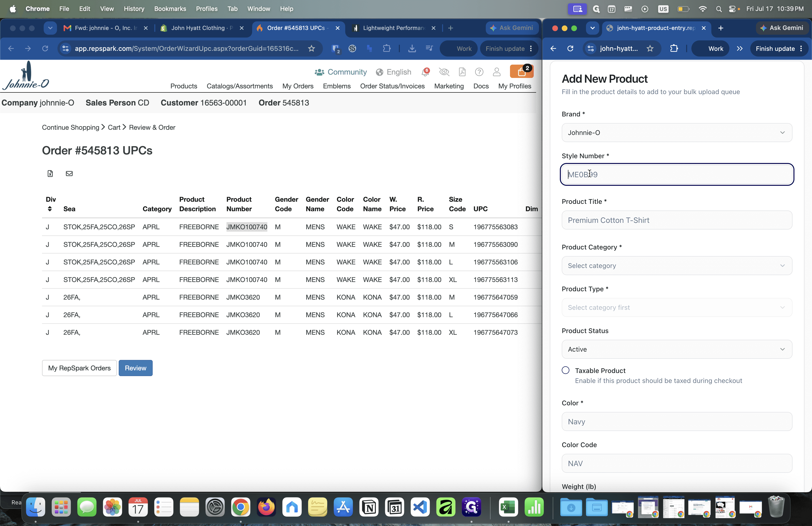Open extensions in the right Chrome window

[674, 48]
